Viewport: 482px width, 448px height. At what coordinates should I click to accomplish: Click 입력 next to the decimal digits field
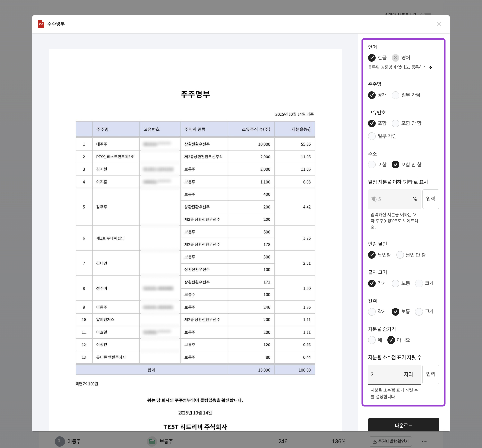431,374
